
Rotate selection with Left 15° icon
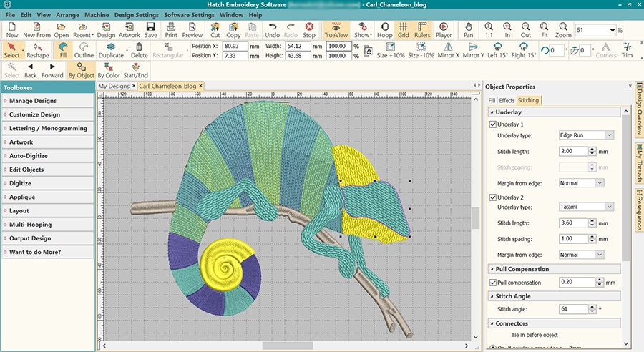pyautogui.click(x=498, y=50)
